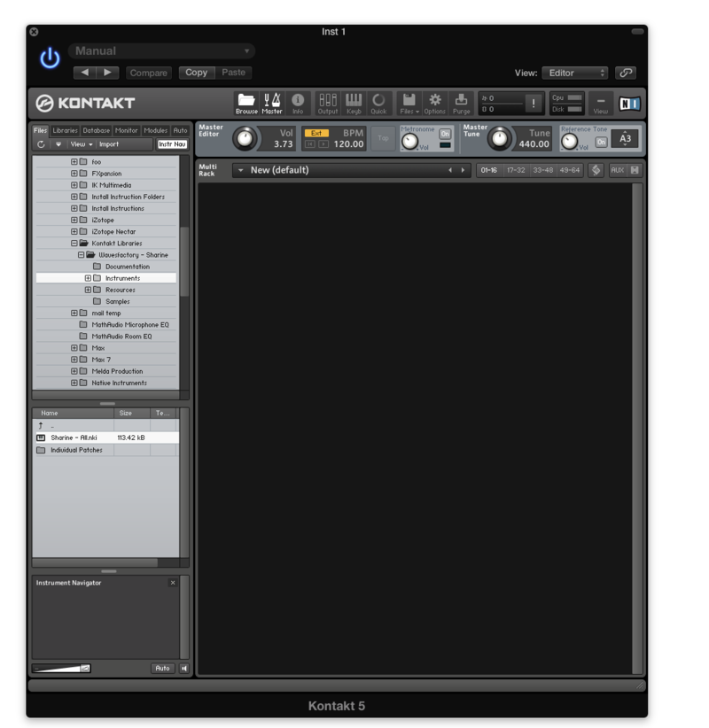Viewport: 709px width, 728px height.
Task: Toggle the Browse folder icon
Action: pyautogui.click(x=246, y=104)
